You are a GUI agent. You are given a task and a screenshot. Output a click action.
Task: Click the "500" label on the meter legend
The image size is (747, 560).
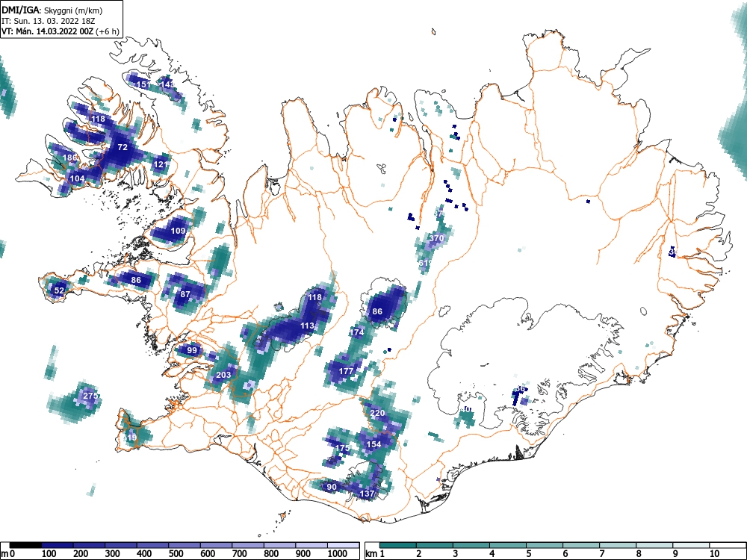pyautogui.click(x=176, y=554)
